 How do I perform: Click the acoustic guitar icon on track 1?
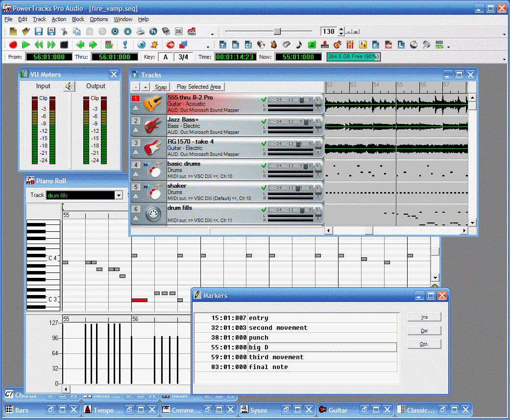point(153,103)
